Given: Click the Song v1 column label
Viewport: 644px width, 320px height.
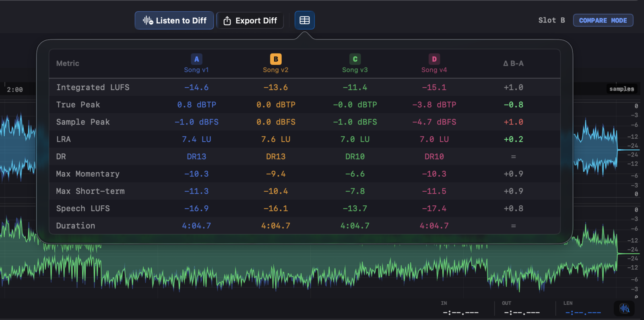Looking at the screenshot, I should tap(196, 70).
